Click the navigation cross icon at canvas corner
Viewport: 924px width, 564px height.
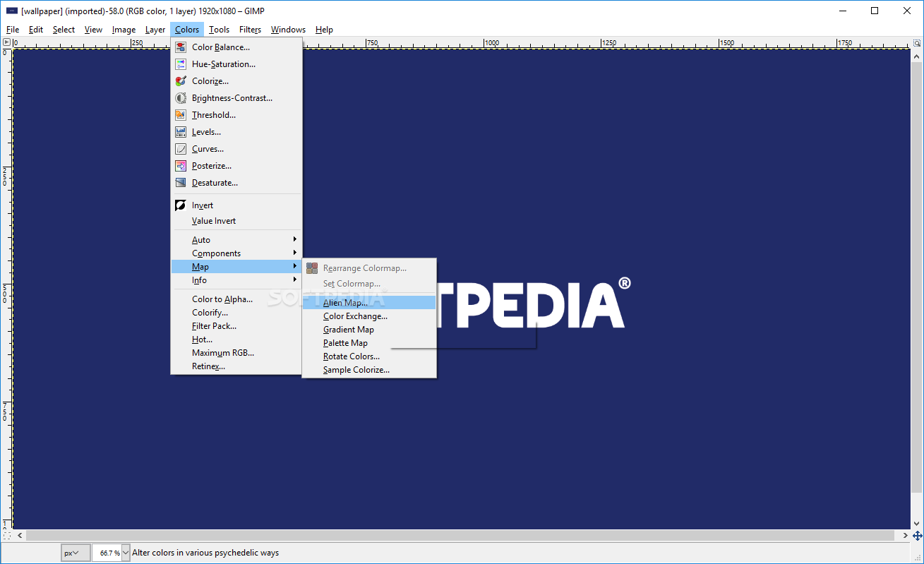[x=918, y=536]
